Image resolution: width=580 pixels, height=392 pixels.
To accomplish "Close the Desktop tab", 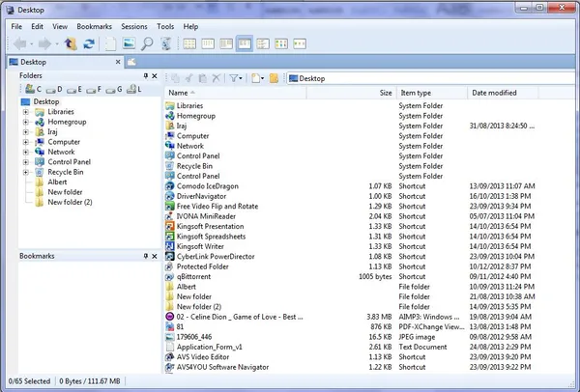I will coord(118,62).
